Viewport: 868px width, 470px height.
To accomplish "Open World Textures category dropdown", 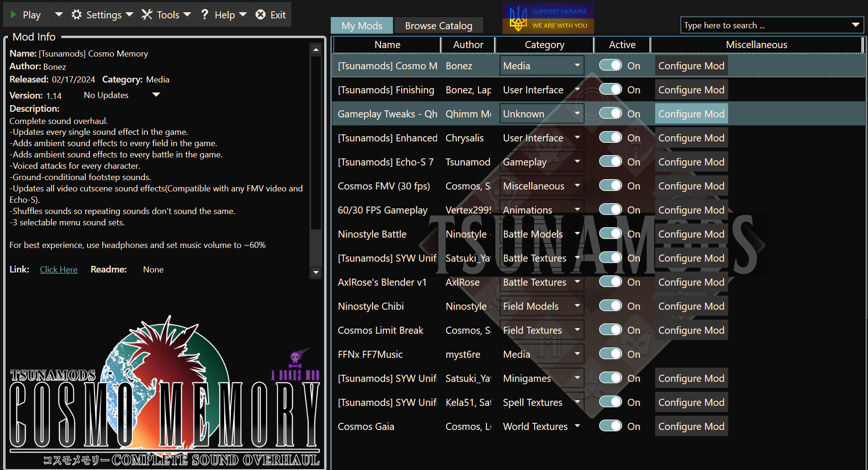I will (x=542, y=426).
